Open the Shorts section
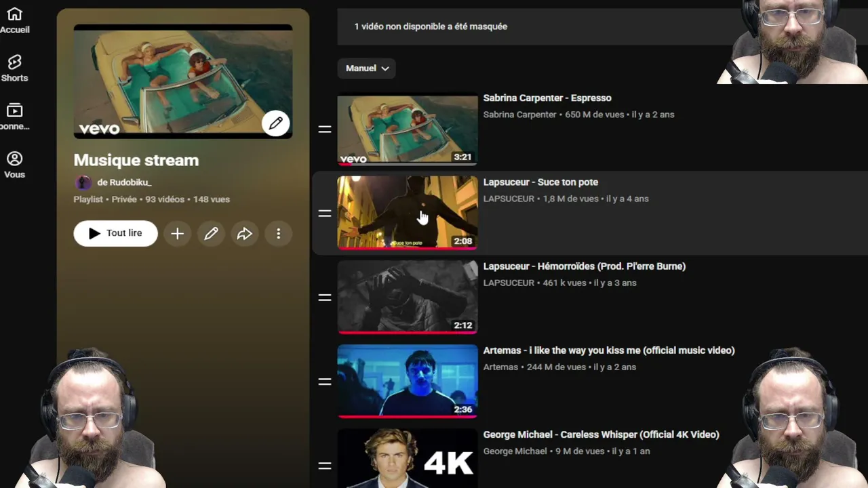This screenshot has height=488, width=868. point(14,68)
